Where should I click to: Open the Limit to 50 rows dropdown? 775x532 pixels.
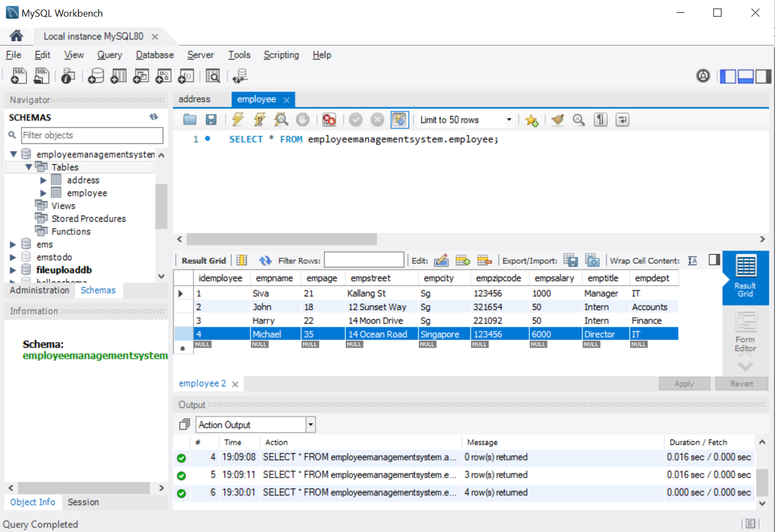[x=509, y=119]
